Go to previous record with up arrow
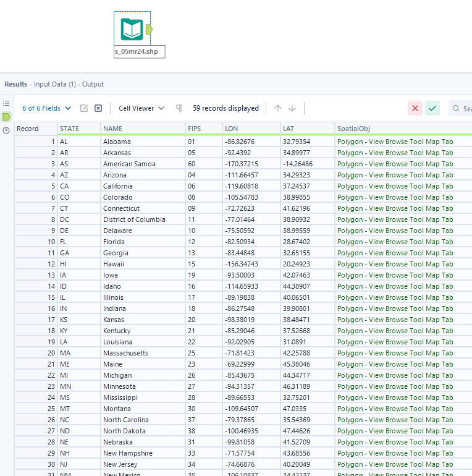 pyautogui.click(x=278, y=108)
